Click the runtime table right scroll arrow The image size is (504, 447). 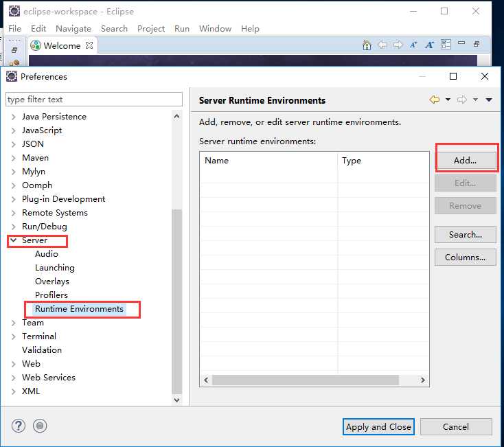click(x=423, y=380)
